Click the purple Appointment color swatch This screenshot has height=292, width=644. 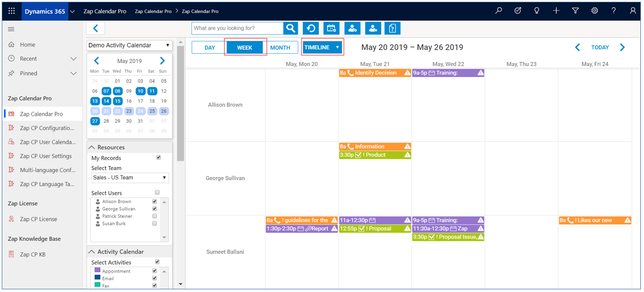[98, 271]
